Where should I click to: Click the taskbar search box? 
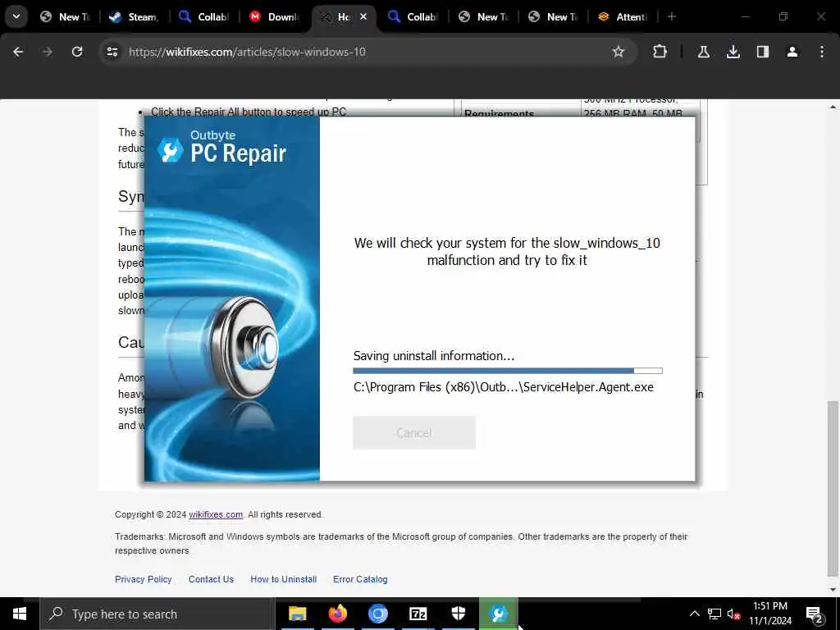click(157, 614)
